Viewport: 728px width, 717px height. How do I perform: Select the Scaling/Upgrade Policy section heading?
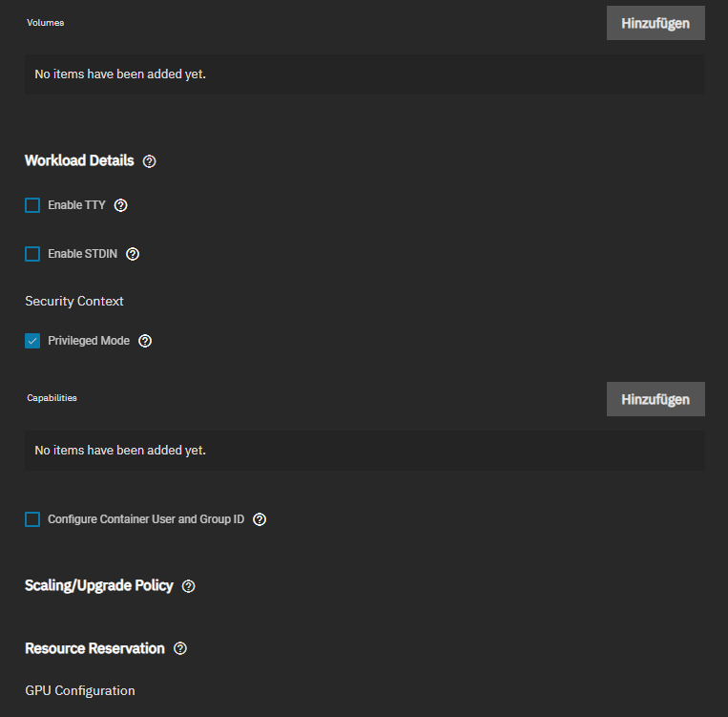(x=99, y=585)
